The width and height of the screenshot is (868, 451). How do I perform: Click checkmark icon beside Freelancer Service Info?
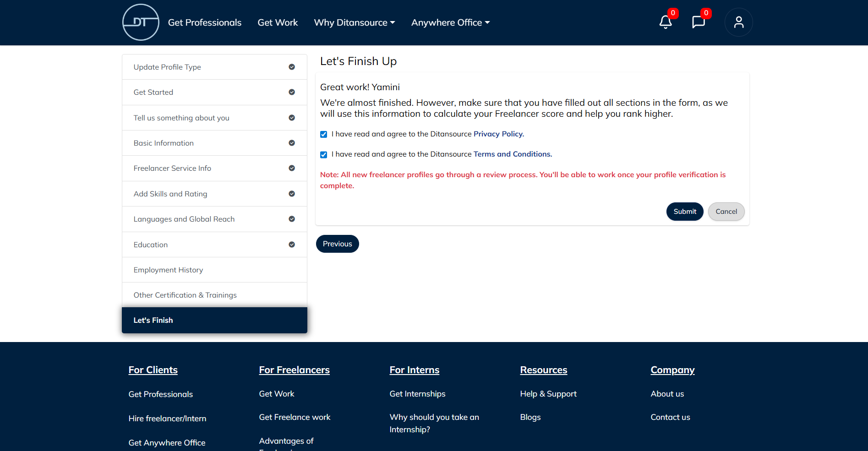292,168
